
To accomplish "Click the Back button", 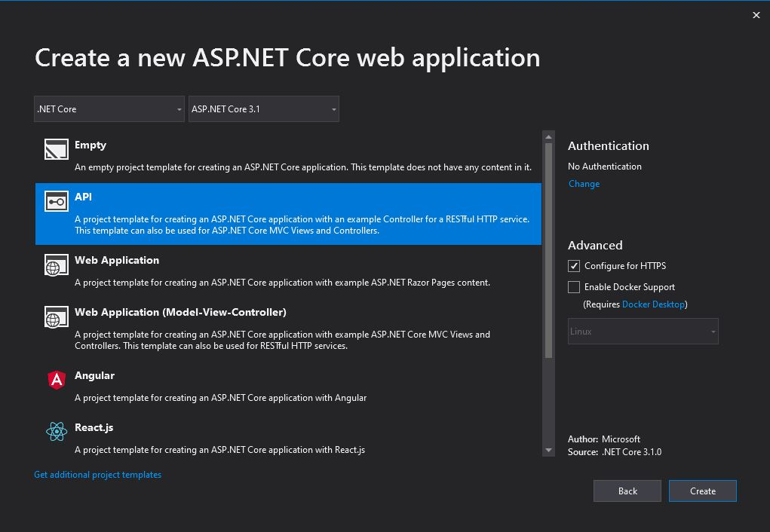I will (627, 491).
